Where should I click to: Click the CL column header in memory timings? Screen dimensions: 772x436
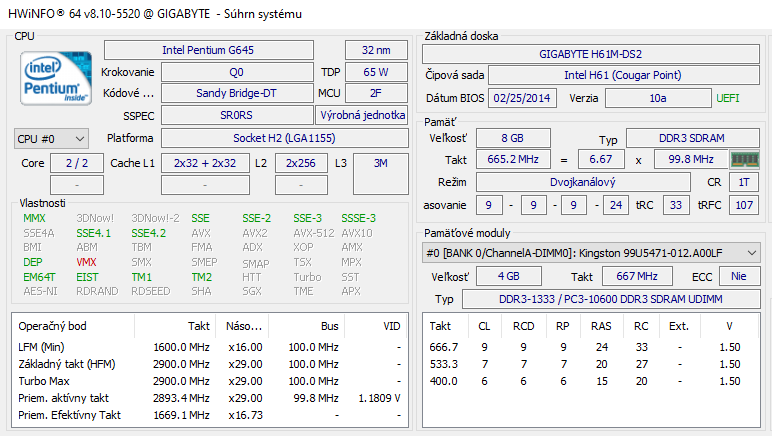point(484,326)
